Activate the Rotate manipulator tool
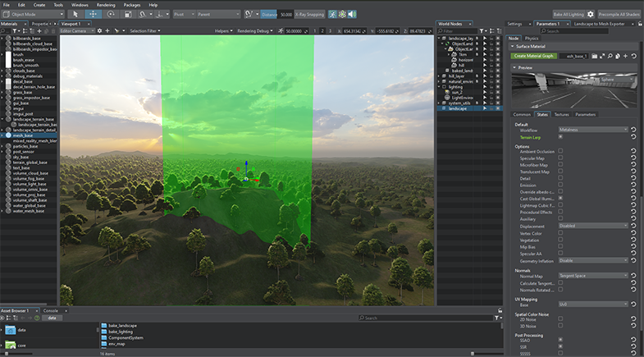The height and width of the screenshot is (357, 644). pyautogui.click(x=111, y=15)
